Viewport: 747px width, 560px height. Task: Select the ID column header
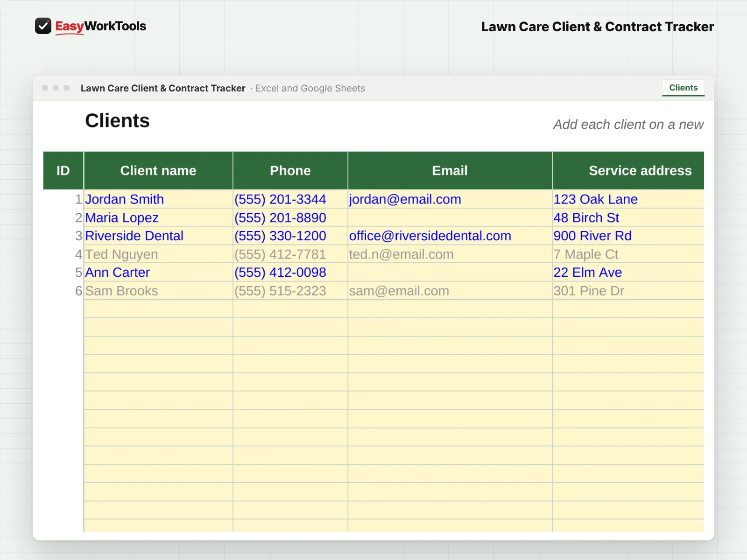63,170
